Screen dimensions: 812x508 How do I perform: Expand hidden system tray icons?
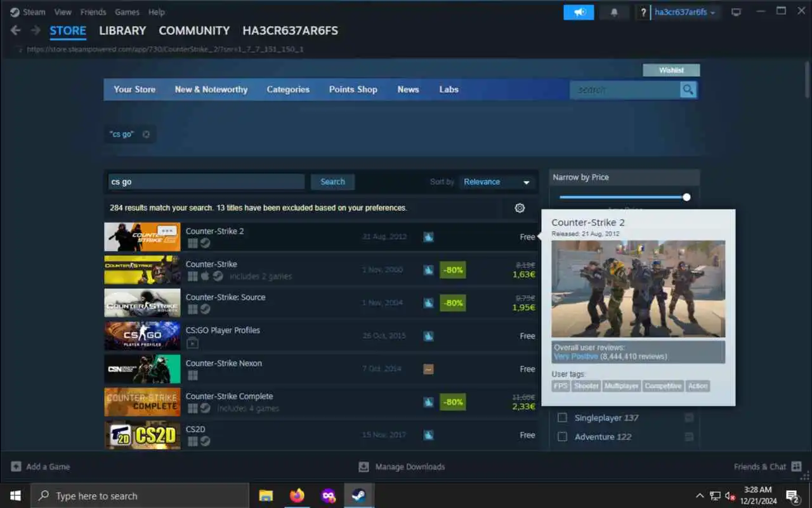[700, 495]
